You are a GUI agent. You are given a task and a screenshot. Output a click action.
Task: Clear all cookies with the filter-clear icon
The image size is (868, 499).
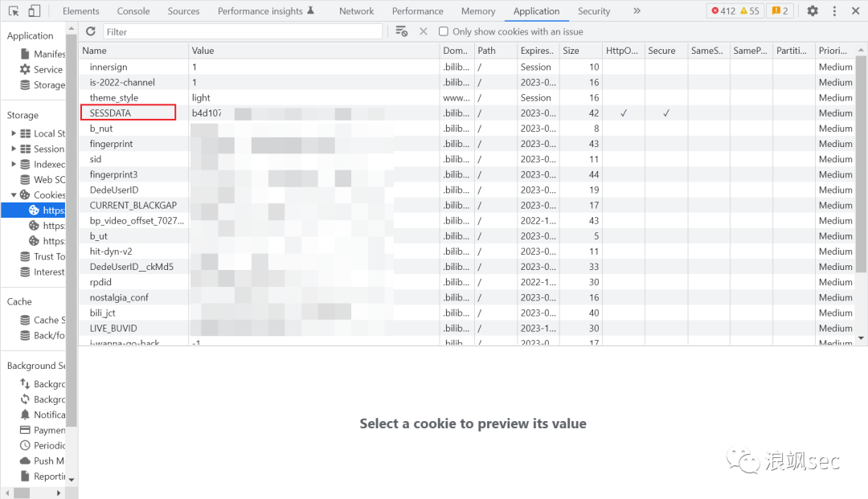[401, 31]
